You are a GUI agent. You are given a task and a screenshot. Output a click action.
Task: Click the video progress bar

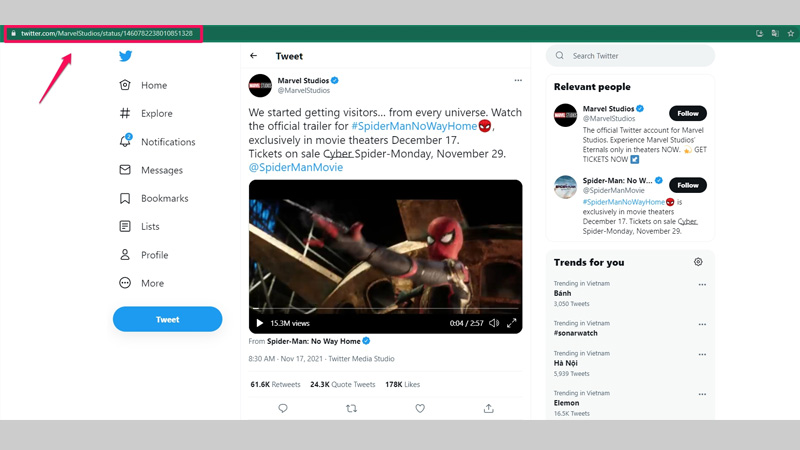coord(385,309)
